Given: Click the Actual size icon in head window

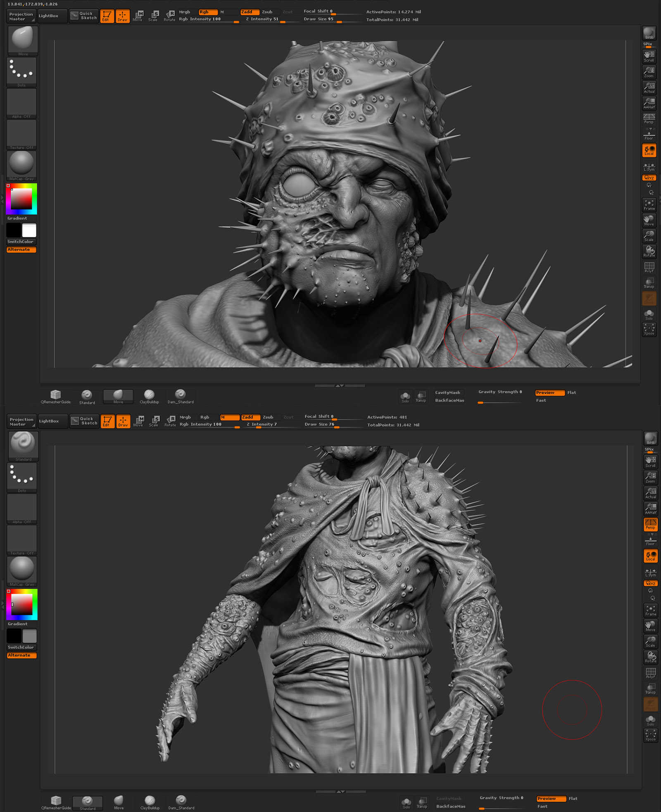Looking at the screenshot, I should coord(649,88).
